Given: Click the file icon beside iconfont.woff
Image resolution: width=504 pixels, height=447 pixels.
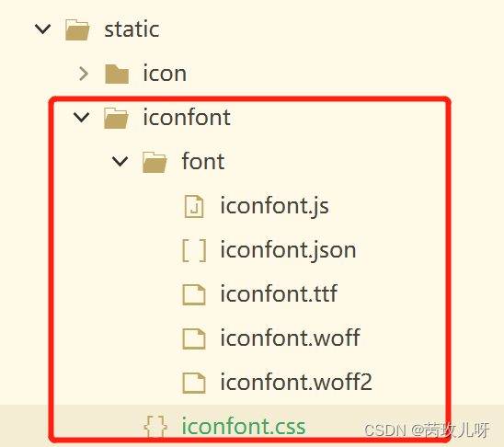Looking at the screenshot, I should click(x=194, y=338).
